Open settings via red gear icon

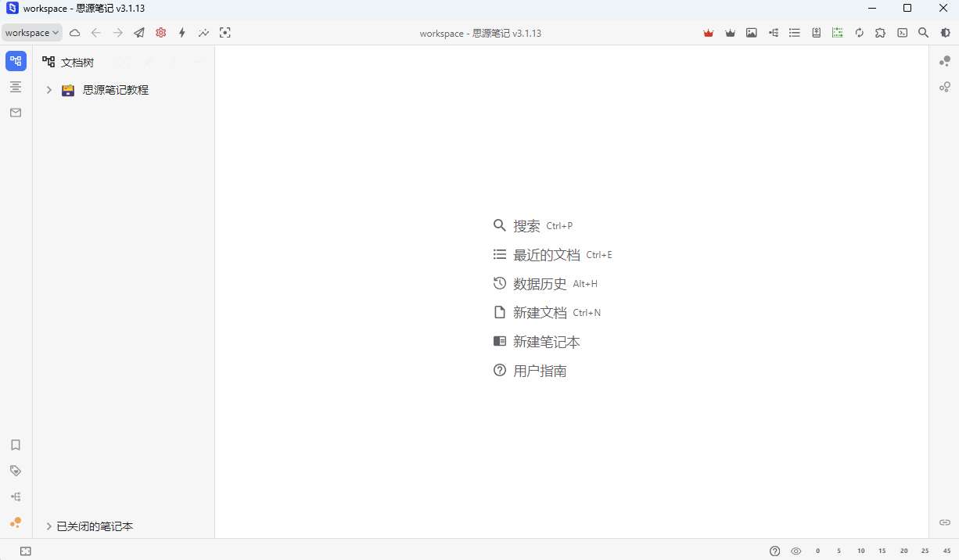(160, 33)
